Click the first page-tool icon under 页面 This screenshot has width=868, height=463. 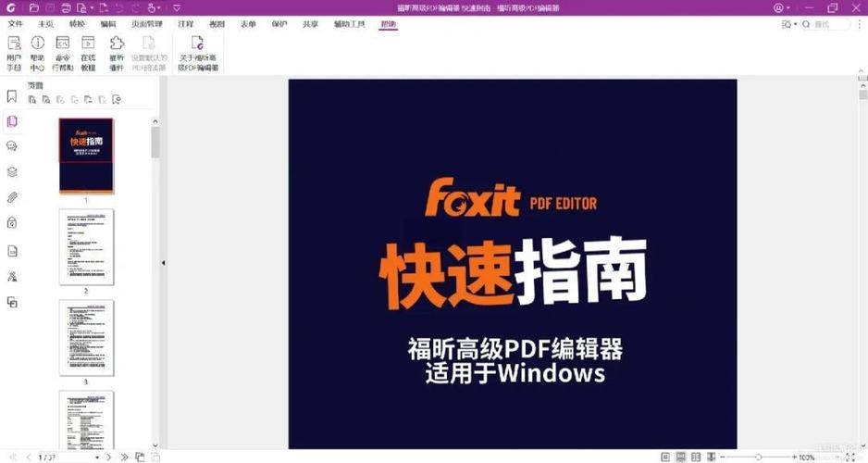click(x=32, y=100)
